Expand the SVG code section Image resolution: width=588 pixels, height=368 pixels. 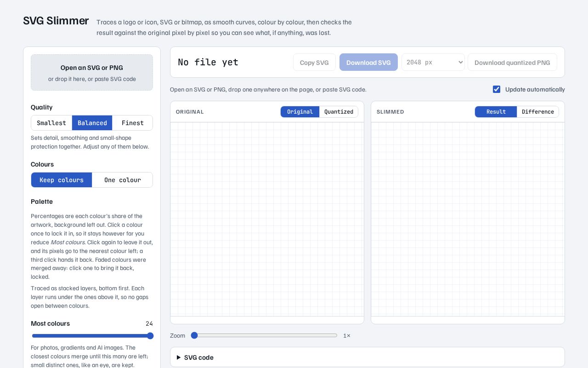(367, 357)
